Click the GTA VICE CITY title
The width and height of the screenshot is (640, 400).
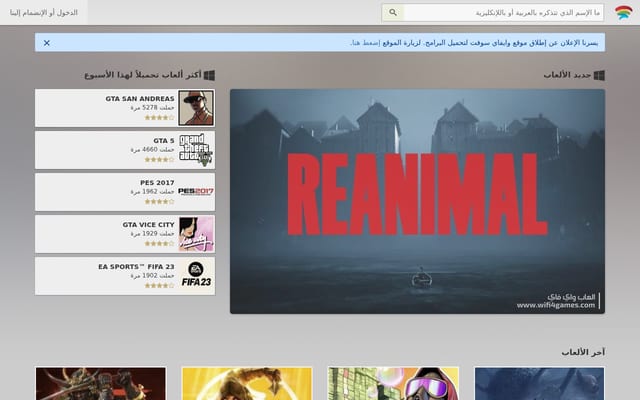[148, 225]
